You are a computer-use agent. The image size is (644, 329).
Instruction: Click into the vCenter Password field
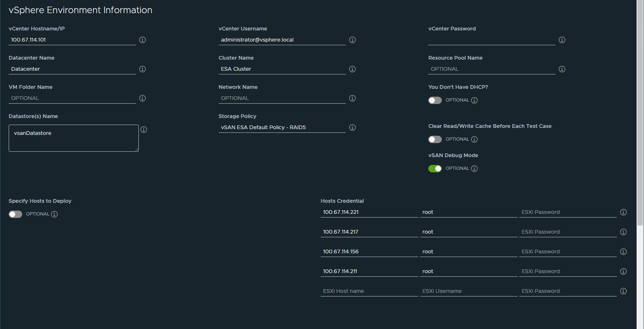point(492,40)
